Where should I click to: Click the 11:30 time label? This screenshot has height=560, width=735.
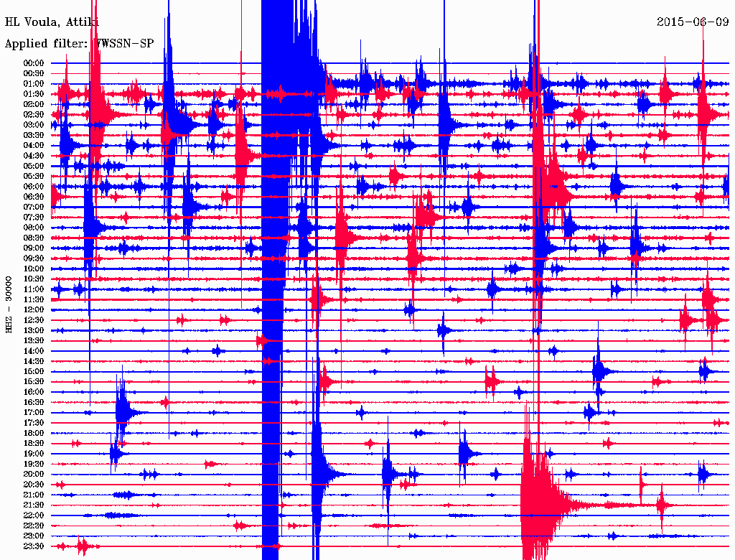34,299
